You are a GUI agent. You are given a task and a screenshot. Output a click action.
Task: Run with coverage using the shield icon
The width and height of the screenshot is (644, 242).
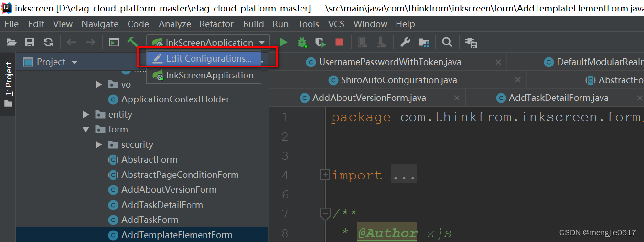(321, 43)
